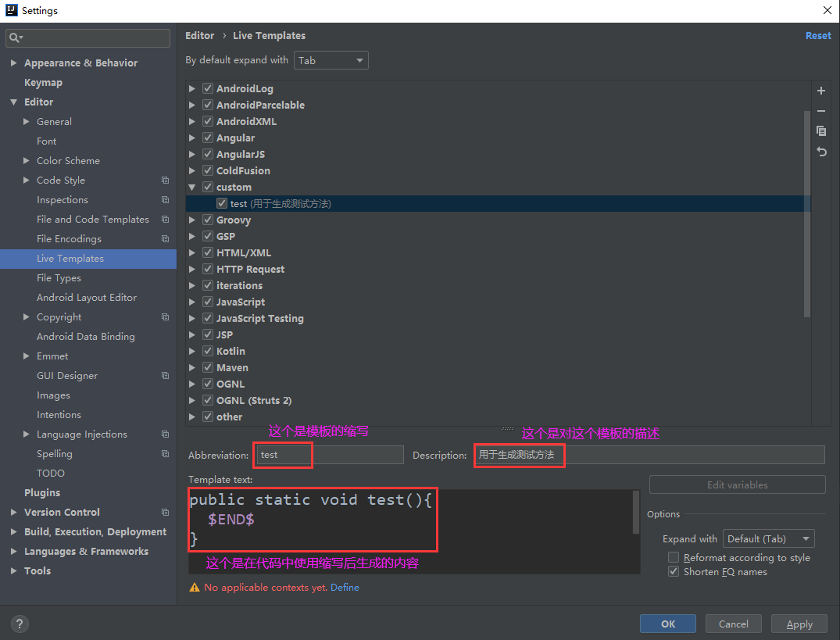Click project-level icon beside File and Code Templates

(165, 220)
